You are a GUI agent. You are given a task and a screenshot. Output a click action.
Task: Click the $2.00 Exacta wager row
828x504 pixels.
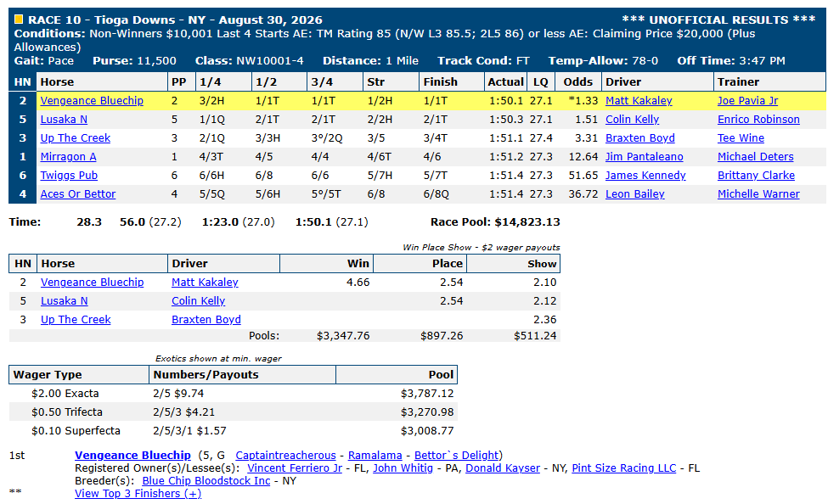[x=233, y=394]
